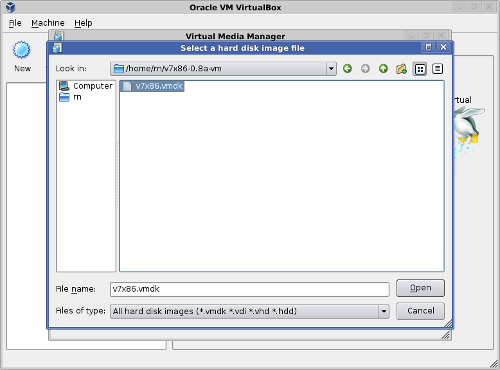Viewport: 500px width, 370px height.
Task: Select the rn home folder in sidebar
Action: [70, 97]
